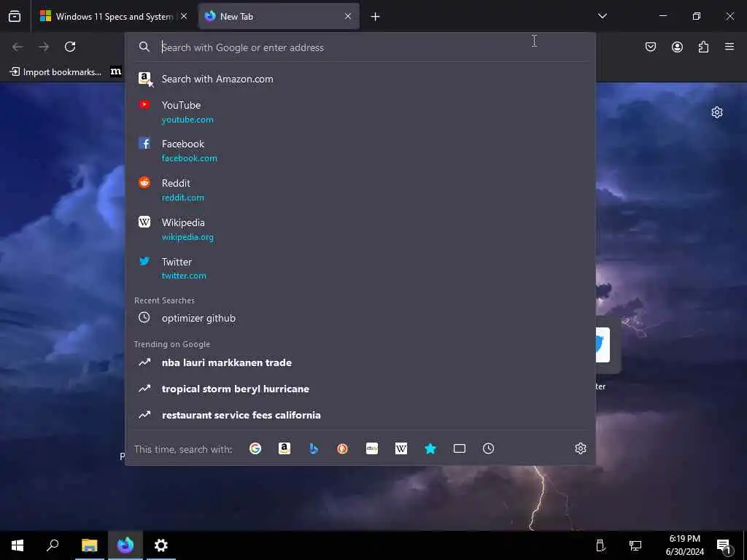Open the Firefox account icon
747x560 pixels.
click(677, 47)
